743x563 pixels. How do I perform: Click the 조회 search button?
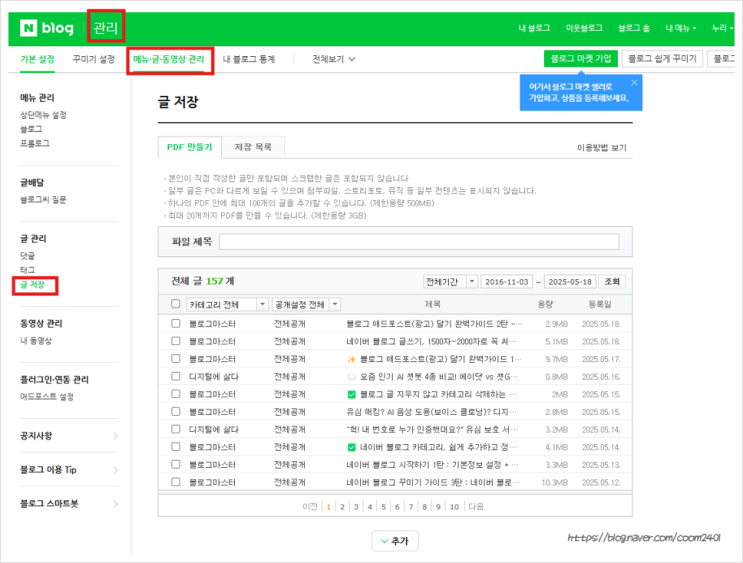tap(612, 282)
